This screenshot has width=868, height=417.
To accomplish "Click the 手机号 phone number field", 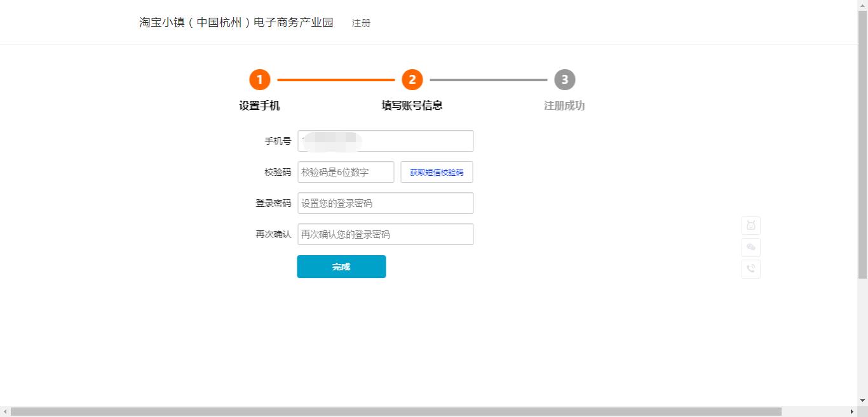I will tap(385, 141).
